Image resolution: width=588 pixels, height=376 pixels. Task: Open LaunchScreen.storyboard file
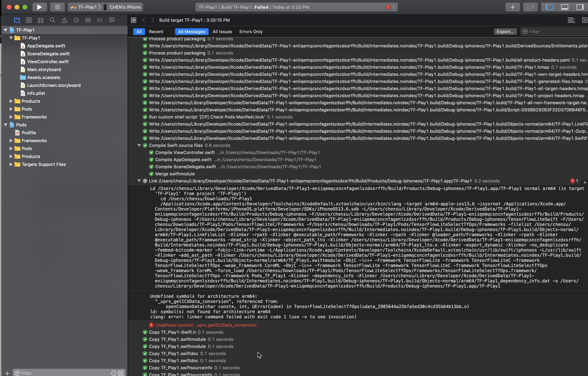tap(54, 85)
